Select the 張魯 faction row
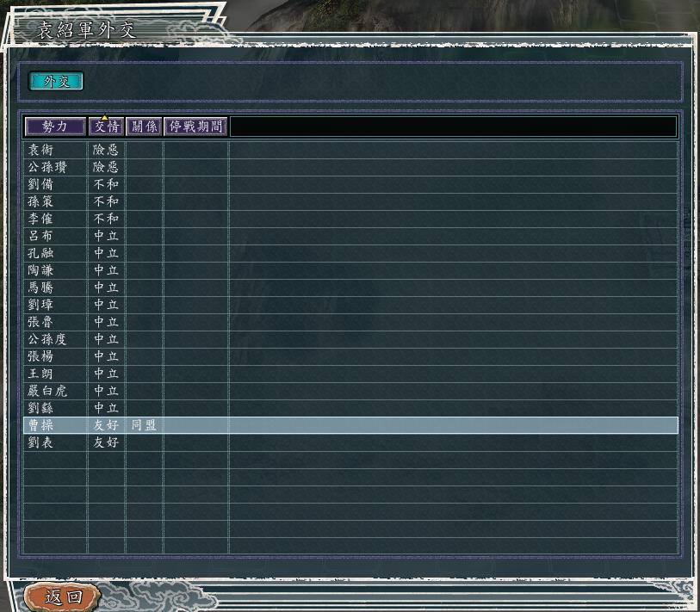The height and width of the screenshot is (612, 700). click(350, 322)
